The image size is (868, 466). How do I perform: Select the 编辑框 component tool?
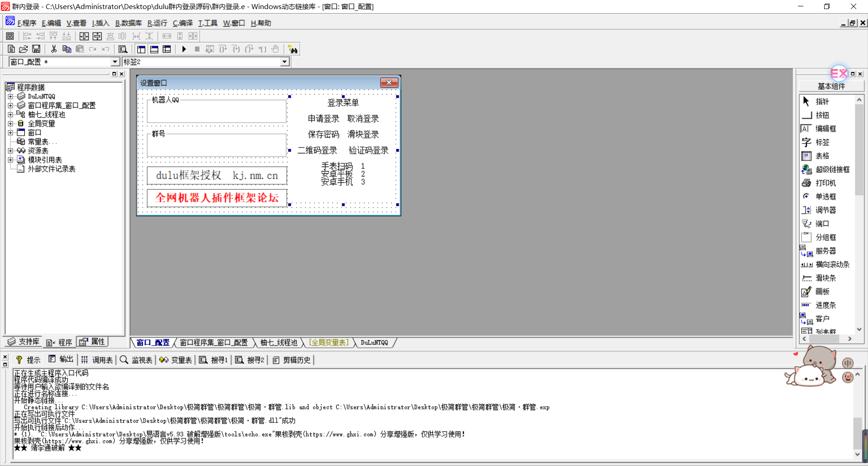(825, 129)
